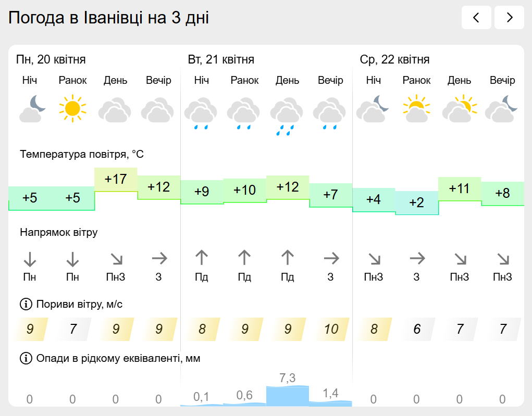
Task: Click the info icon beside Пориви вітру
Action: 25,304
